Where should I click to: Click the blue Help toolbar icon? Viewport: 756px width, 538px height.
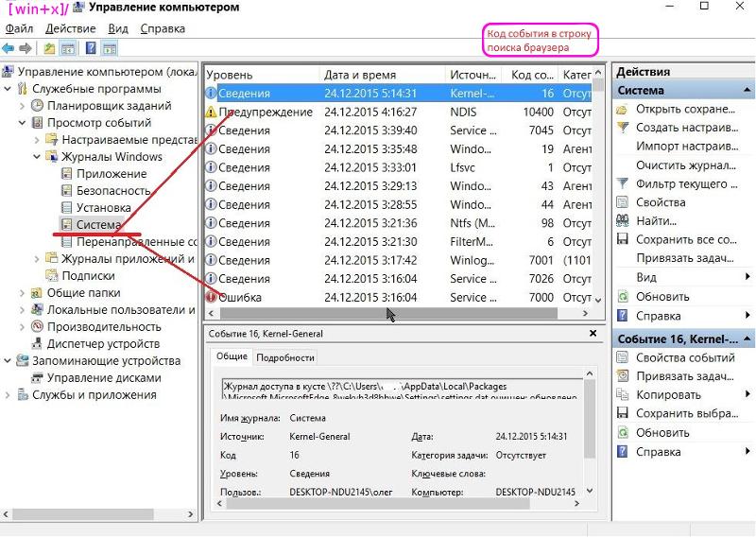91,48
